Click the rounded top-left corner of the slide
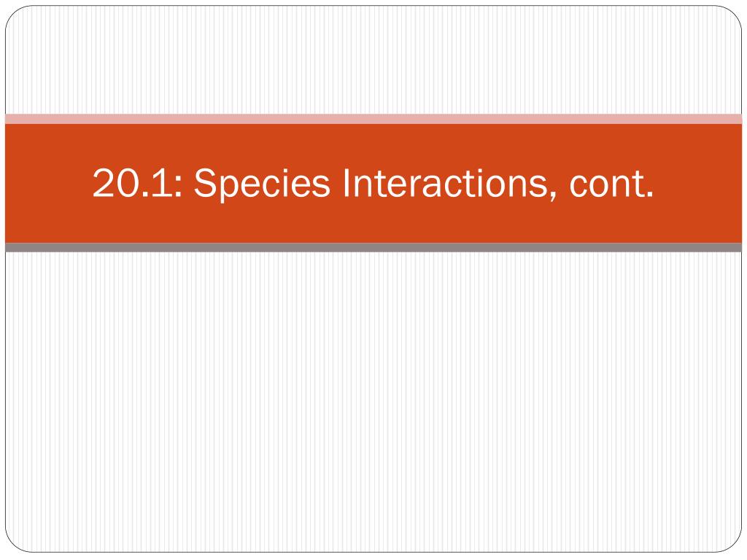This screenshot has height=560, width=747. pos(13,14)
